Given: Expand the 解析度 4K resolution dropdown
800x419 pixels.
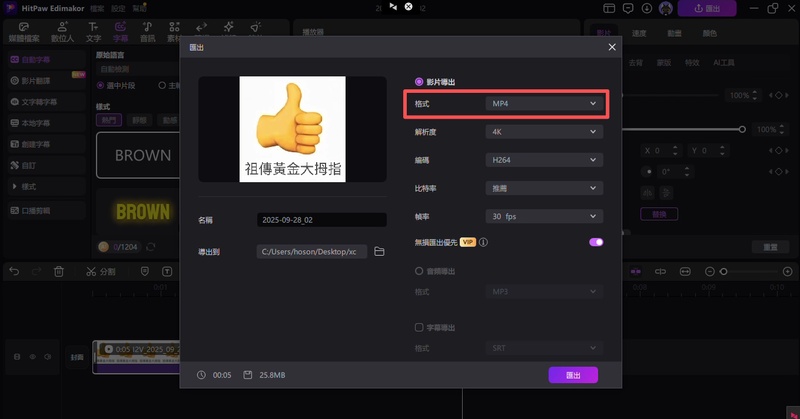Looking at the screenshot, I should click(544, 131).
